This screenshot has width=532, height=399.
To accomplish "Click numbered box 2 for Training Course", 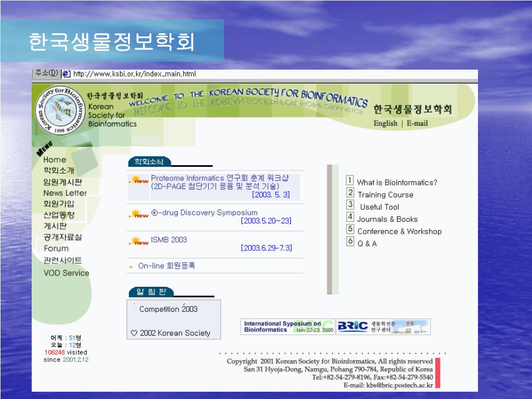I will pos(350,192).
